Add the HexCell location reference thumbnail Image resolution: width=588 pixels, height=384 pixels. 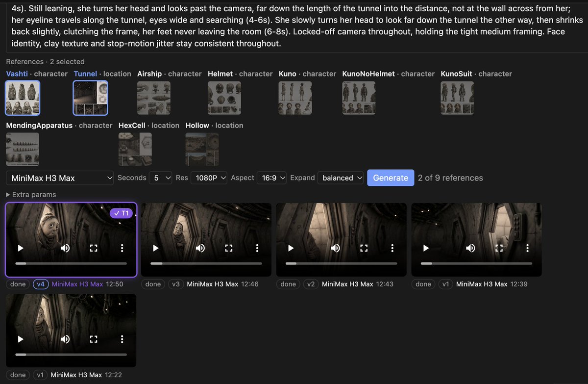[x=135, y=149]
